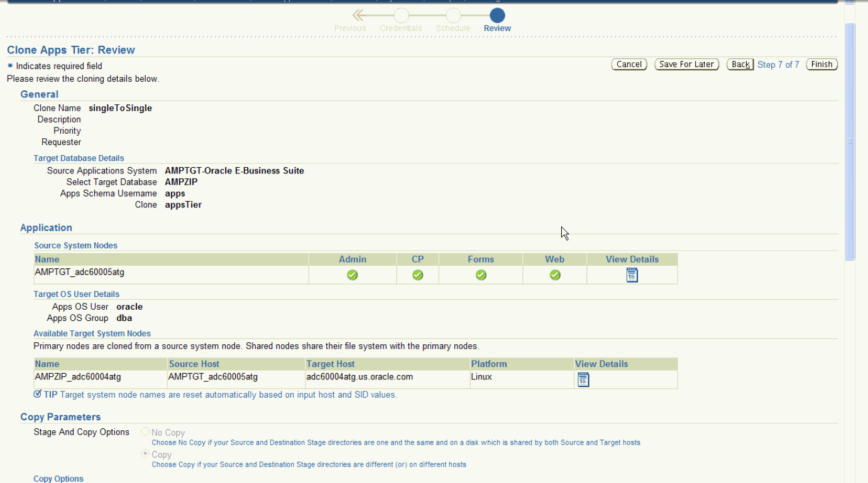This screenshot has width=868, height=483.
Task: Click the Step 7 of 7 text
Action: click(778, 65)
